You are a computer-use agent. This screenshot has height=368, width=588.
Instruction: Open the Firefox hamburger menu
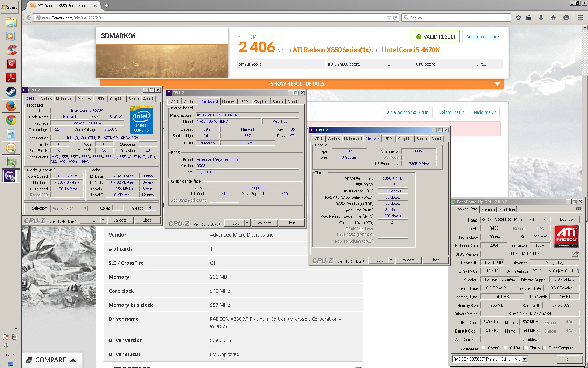(581, 18)
